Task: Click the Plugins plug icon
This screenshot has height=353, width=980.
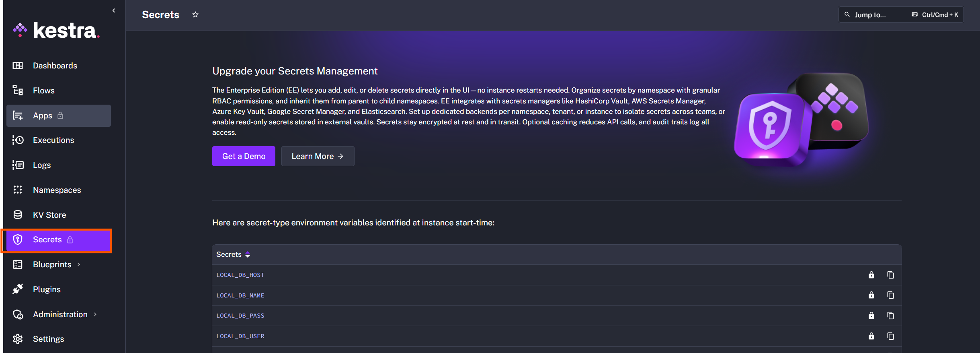Action: click(18, 289)
